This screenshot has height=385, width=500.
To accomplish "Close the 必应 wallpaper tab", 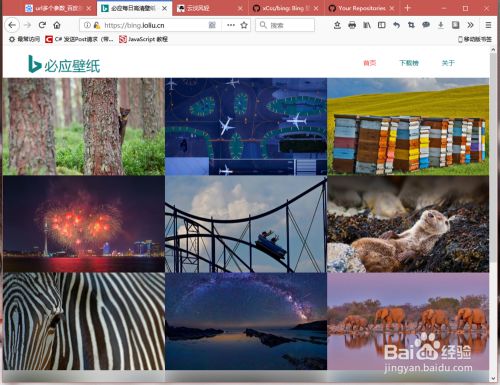I will [165, 9].
